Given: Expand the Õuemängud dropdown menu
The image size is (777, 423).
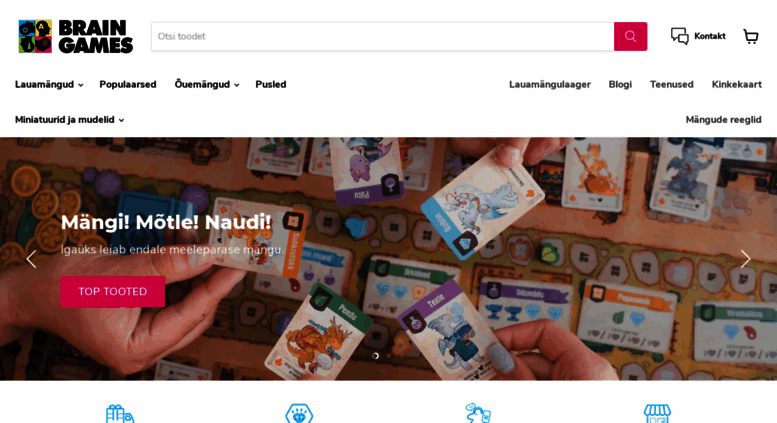Looking at the screenshot, I should tap(207, 85).
